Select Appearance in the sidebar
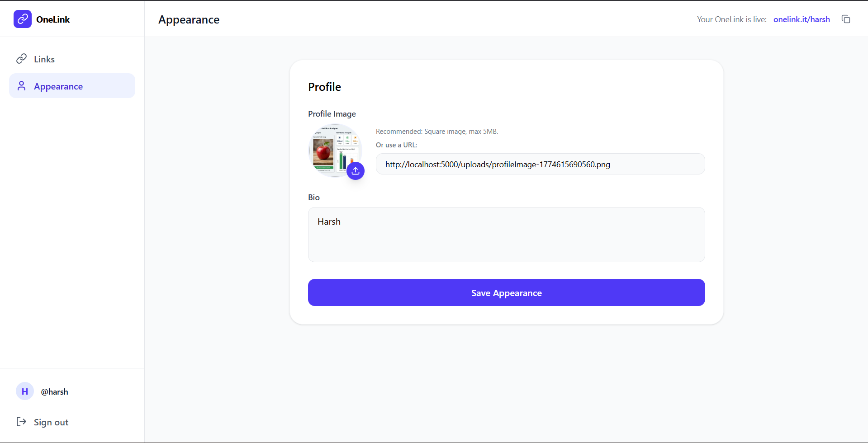Screen dimensions: 868x443 click(x=59, y=86)
